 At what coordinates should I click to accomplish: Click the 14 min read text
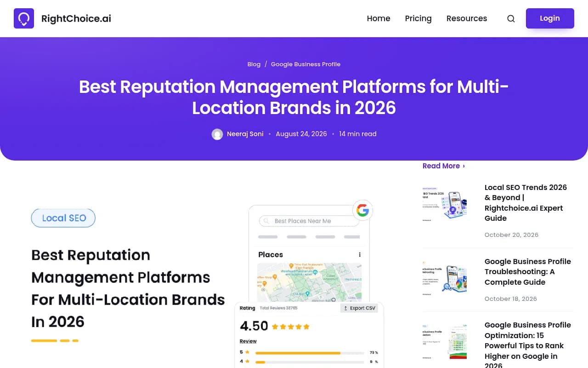point(358,134)
